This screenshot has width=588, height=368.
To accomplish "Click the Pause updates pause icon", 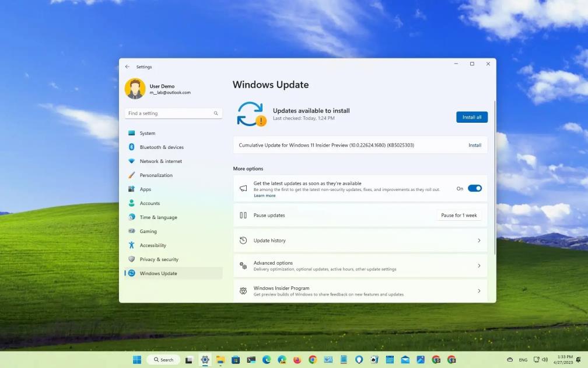I will tap(243, 215).
